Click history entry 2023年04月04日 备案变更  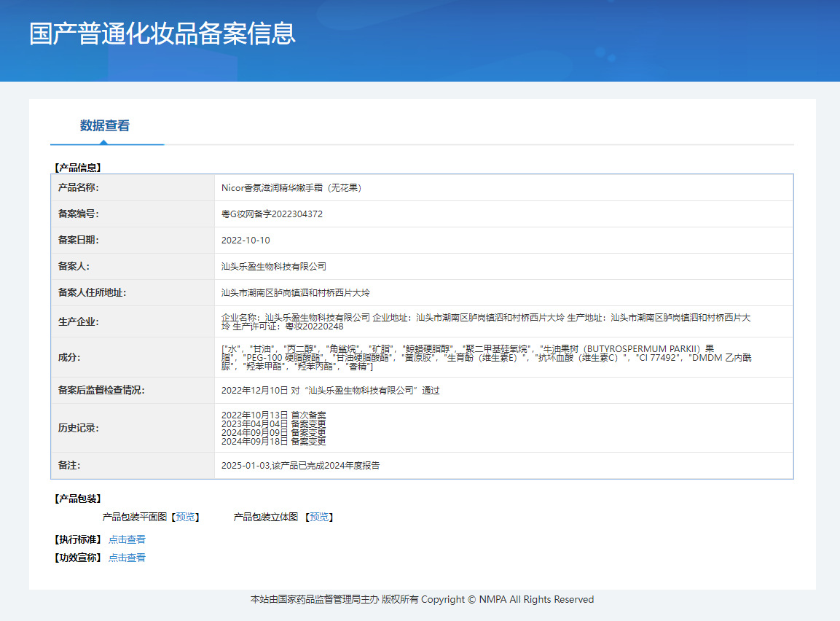coord(274,423)
